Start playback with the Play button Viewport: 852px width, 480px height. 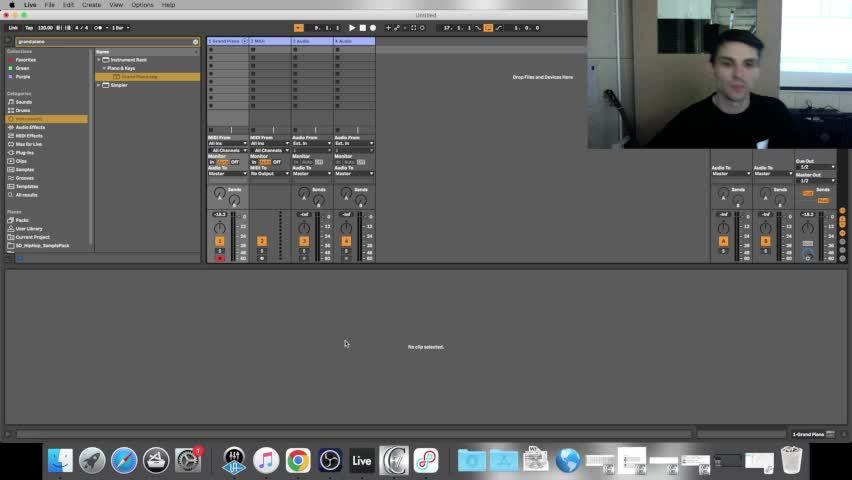pos(352,28)
